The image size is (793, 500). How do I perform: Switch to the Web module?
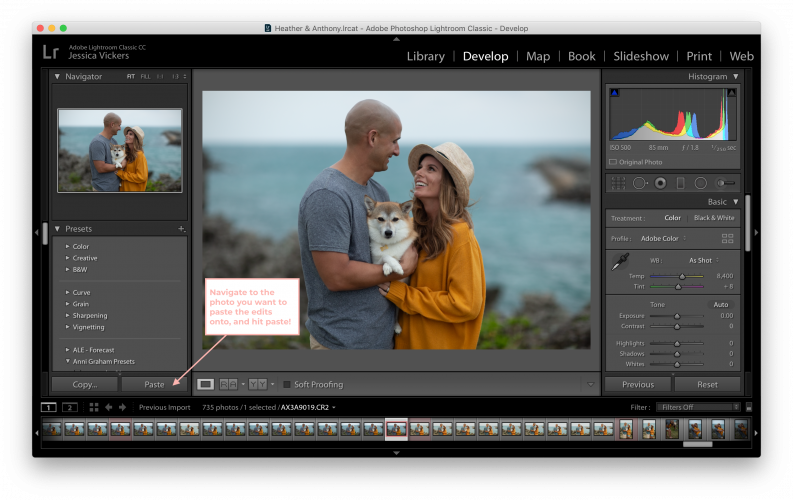click(741, 57)
